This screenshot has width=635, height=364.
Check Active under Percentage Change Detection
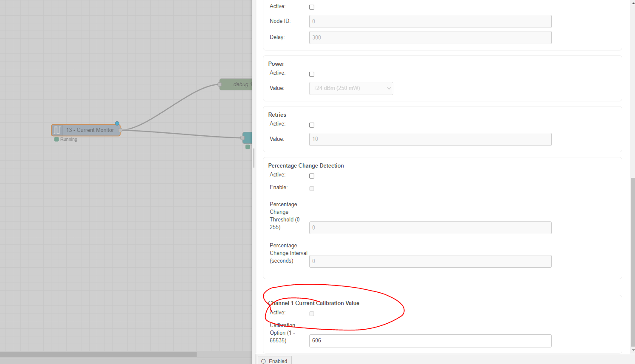[312, 176]
